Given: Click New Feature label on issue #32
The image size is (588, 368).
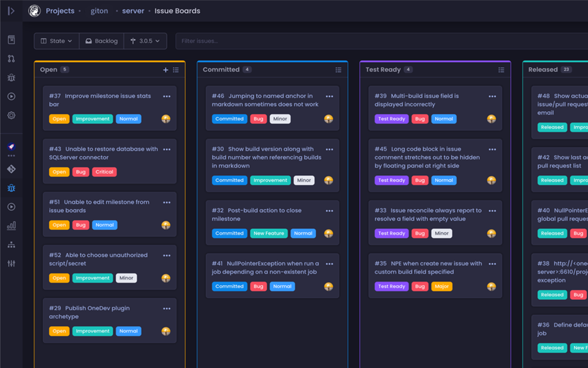Looking at the screenshot, I should [x=269, y=234].
